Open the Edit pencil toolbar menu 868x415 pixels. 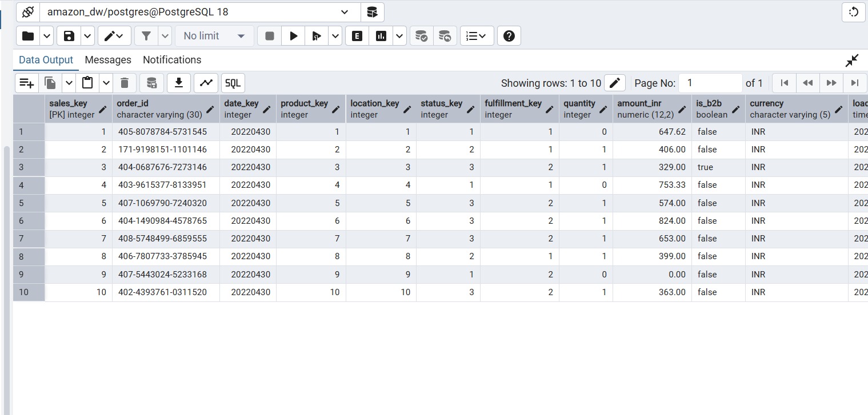click(x=114, y=36)
